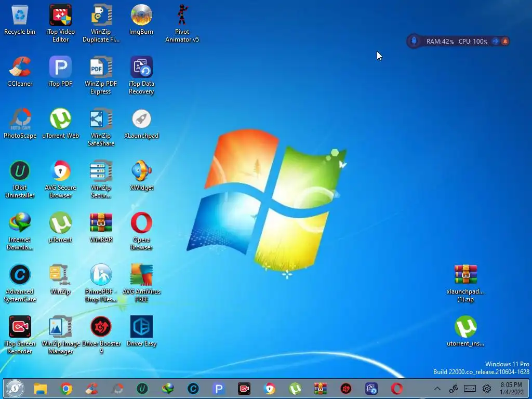Open the WinRAR desktop shortcut
The width and height of the screenshot is (532, 399).
tap(101, 228)
